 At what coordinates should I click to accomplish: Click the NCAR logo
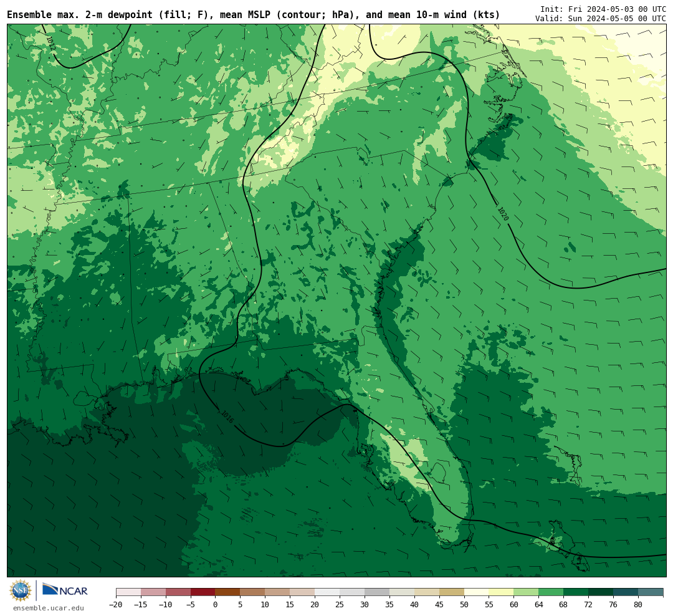pyautogui.click(x=65, y=590)
